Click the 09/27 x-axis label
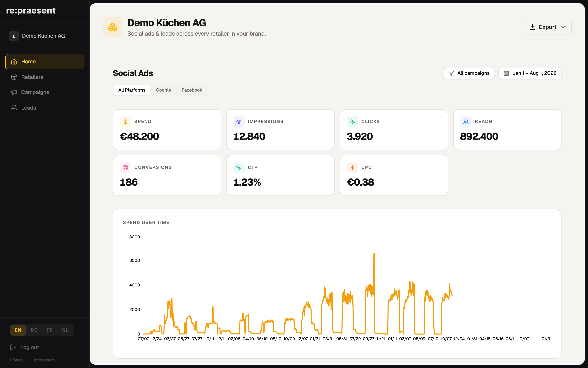Viewport: 588px width, 368px height. [369, 339]
